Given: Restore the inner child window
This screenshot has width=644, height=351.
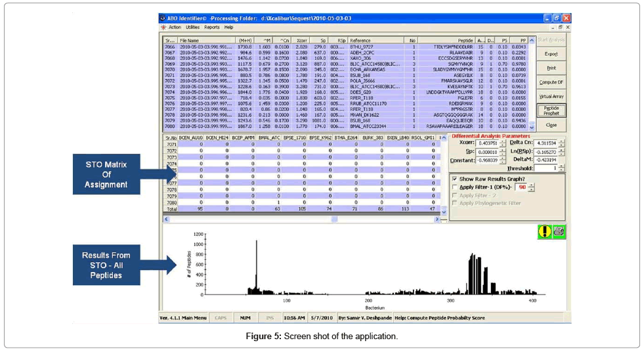Looking at the screenshot, I should 560,27.
